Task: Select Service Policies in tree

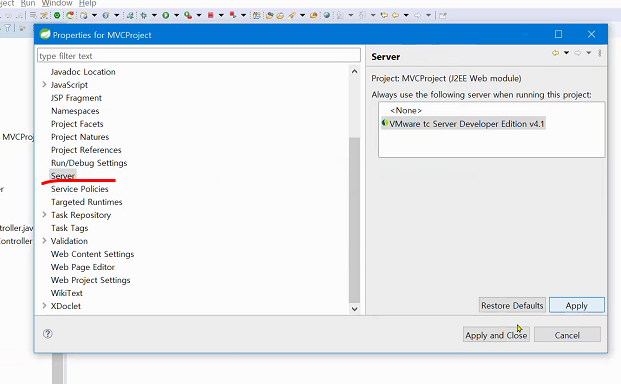Action: 79,189
